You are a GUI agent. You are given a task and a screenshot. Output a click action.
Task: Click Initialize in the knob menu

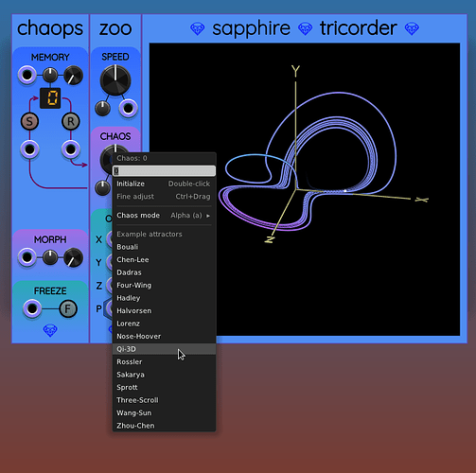click(164, 184)
